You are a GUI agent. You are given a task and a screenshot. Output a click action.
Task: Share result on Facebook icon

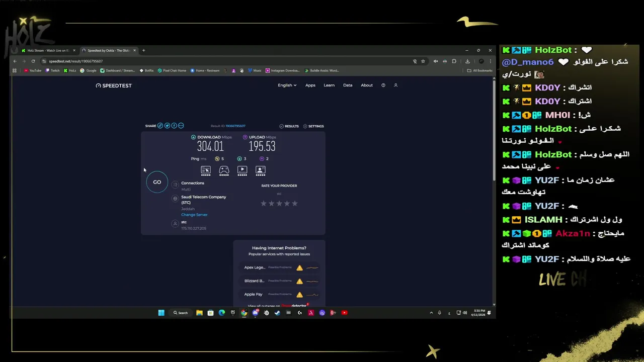(174, 126)
